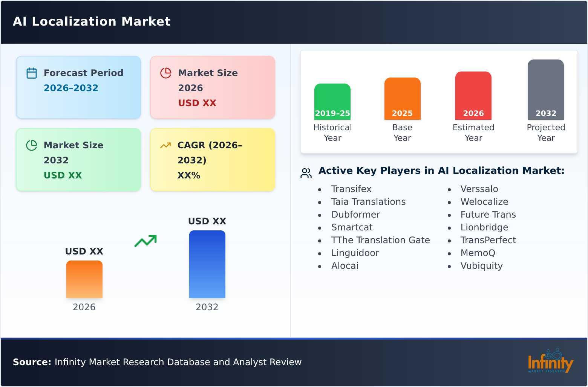Screen dimensions: 588x387
Task: Click the trending arrow icon beside CAGR
Action: pos(165,145)
